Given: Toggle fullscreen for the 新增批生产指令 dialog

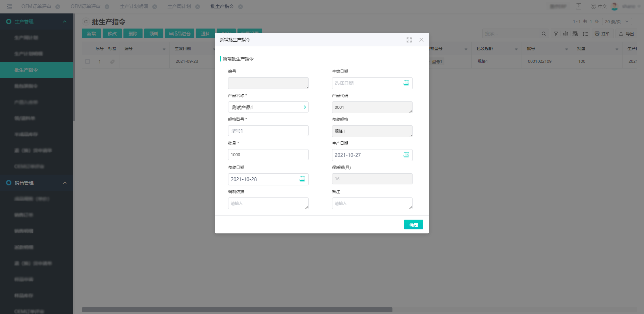Looking at the screenshot, I should click(409, 40).
